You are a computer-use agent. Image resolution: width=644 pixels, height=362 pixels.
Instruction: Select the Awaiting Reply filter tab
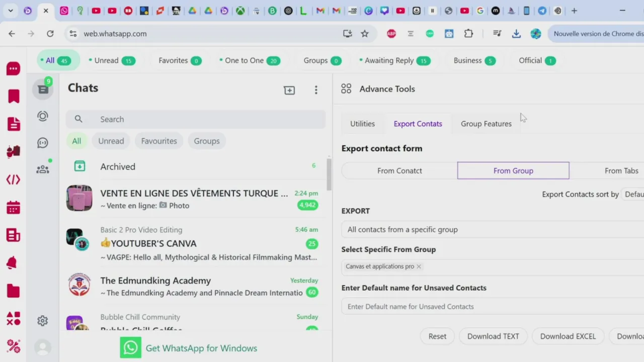[395, 60]
